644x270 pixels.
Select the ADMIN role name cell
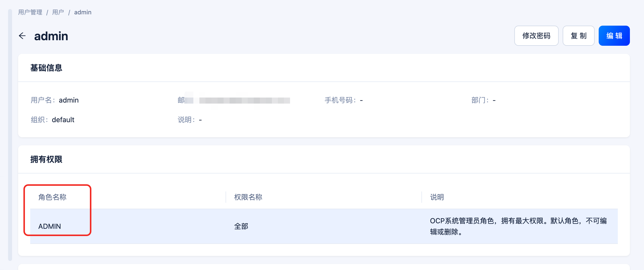coord(50,226)
